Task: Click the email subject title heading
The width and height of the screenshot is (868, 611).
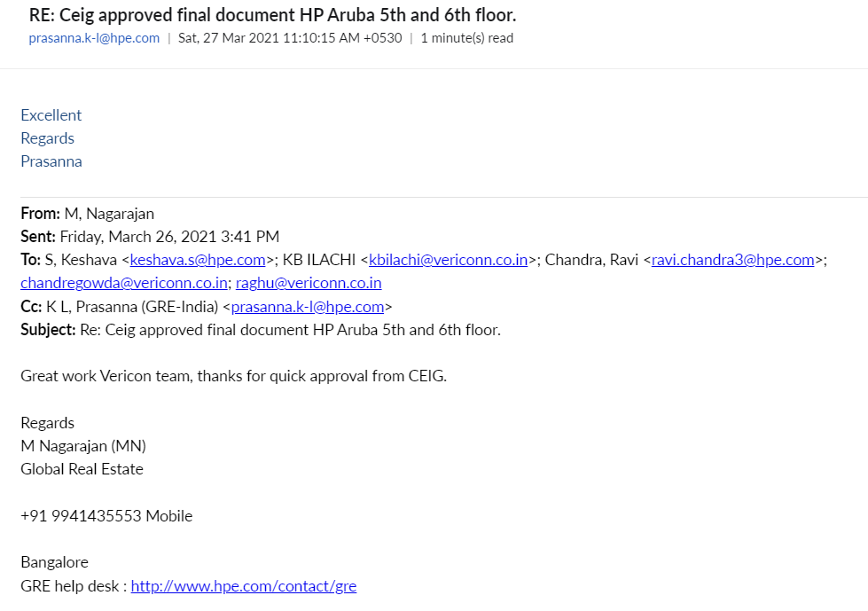Action: (273, 15)
